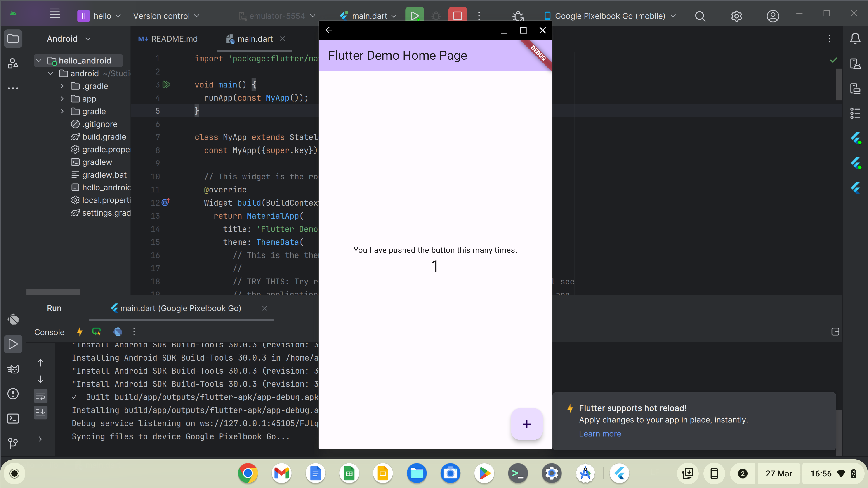Perform a hot restart from the Console toolbar

[x=97, y=332]
